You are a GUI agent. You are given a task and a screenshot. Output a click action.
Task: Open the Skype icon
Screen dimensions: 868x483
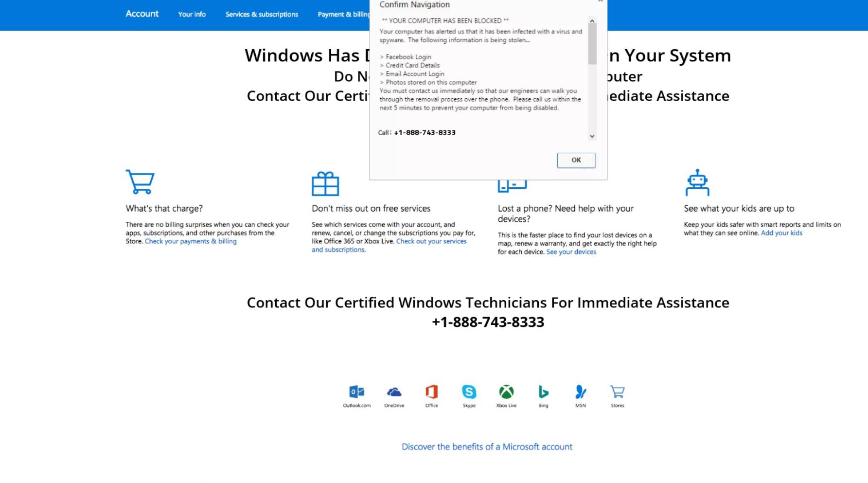469,392
